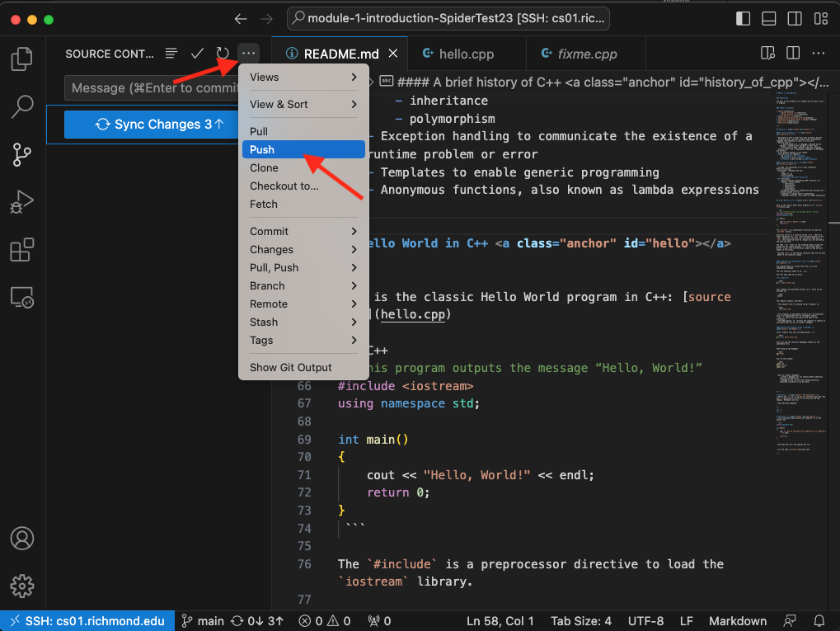This screenshot has width=840, height=631.
Task: Click the breadcrumb heading A brief history of C++
Action: pyautogui.click(x=603, y=82)
